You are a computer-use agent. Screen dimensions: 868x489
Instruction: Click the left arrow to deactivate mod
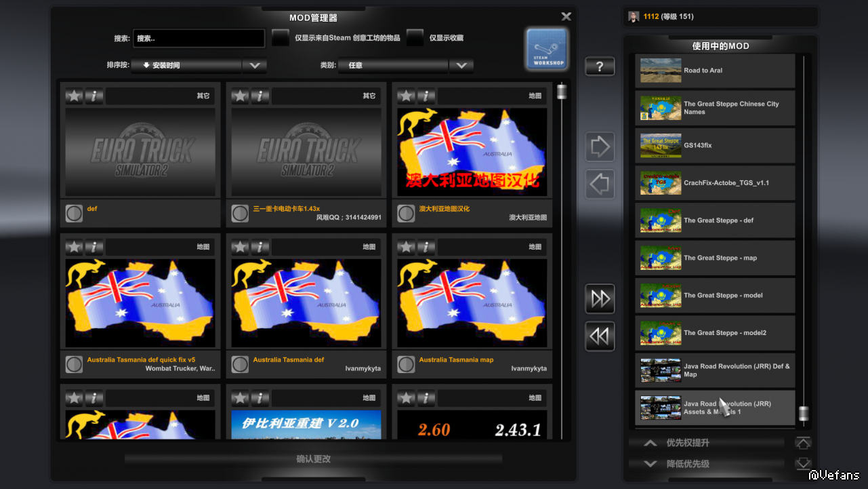600,184
